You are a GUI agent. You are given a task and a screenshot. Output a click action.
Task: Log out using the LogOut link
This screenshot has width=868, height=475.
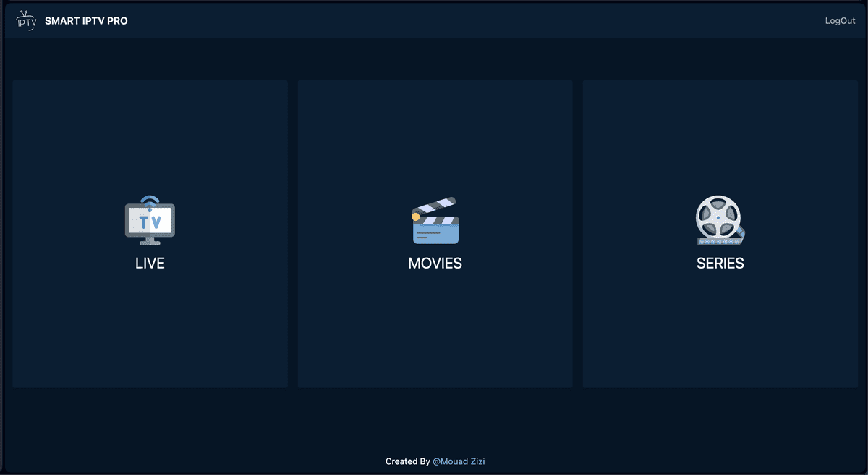click(x=840, y=21)
